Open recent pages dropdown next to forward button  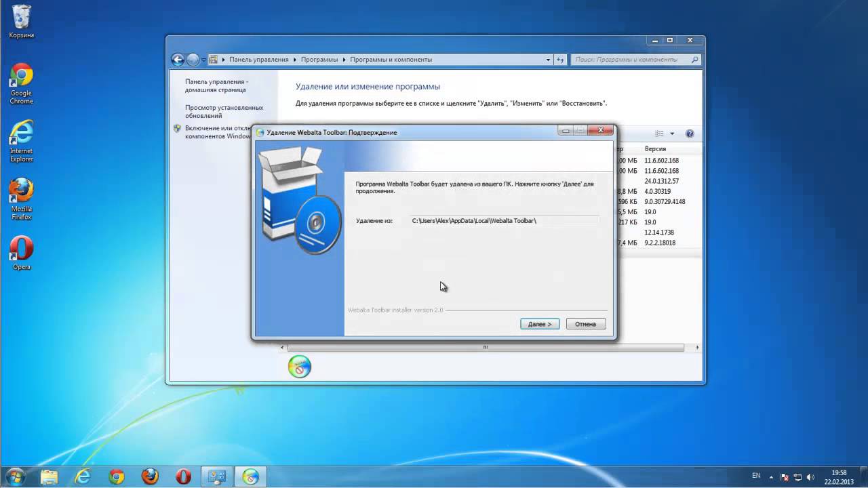203,60
